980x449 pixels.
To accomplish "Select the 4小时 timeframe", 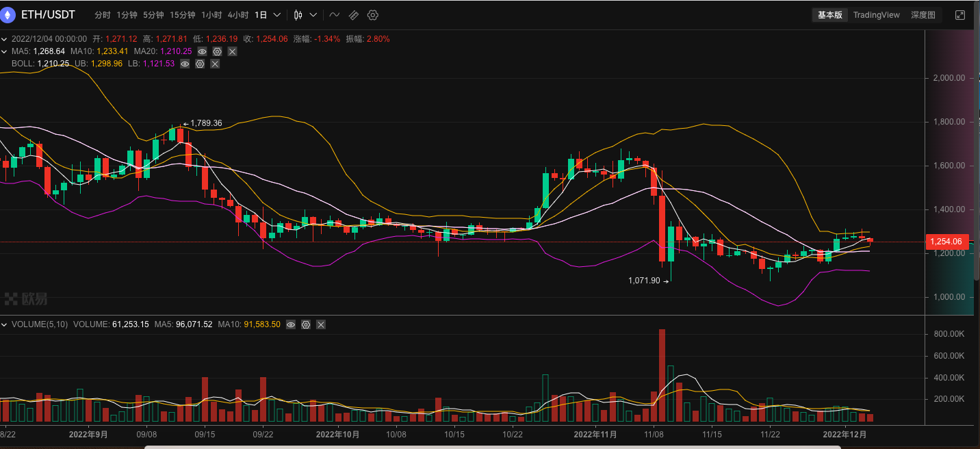I will tap(237, 14).
